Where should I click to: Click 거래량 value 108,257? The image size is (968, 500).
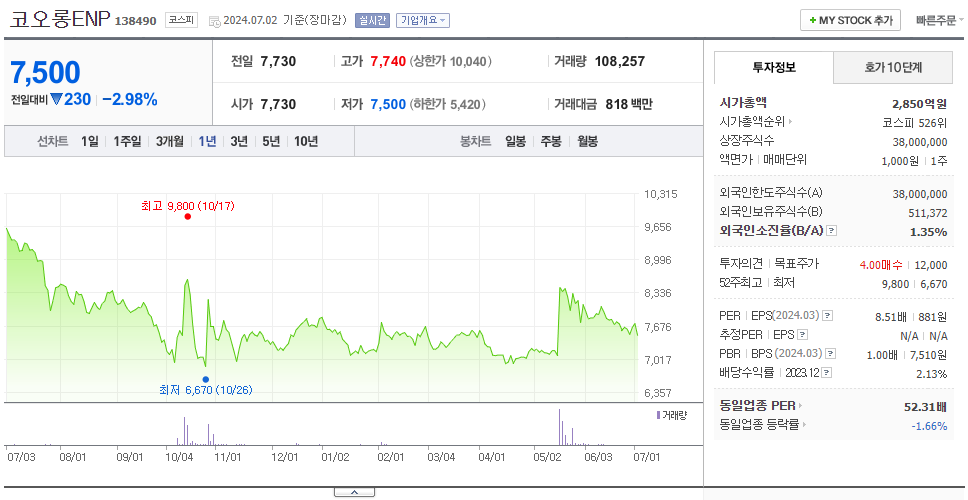(x=620, y=61)
